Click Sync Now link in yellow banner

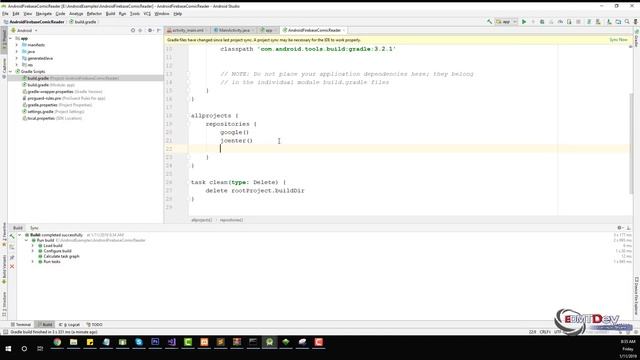(618, 40)
